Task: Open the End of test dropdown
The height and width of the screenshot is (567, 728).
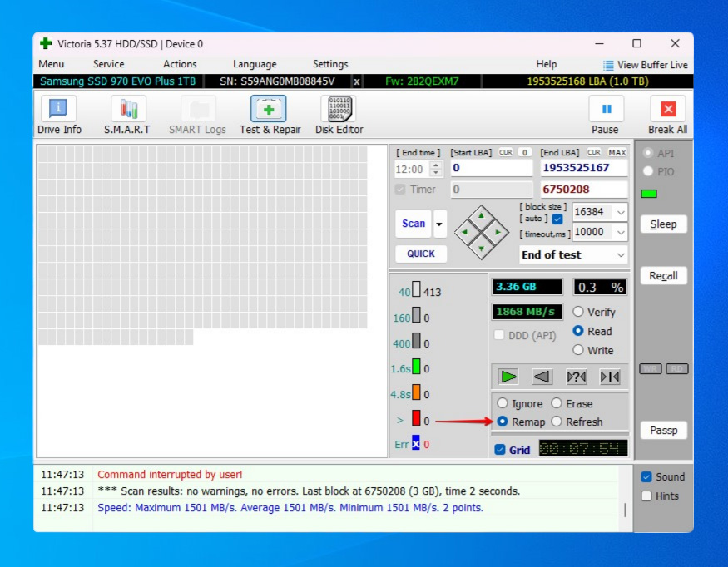Action: point(621,254)
